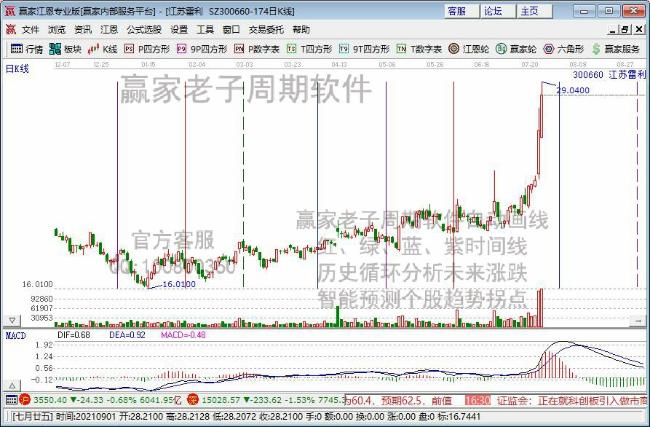Open the 工具 menu
The height and width of the screenshot is (427, 650).
click(x=205, y=30)
